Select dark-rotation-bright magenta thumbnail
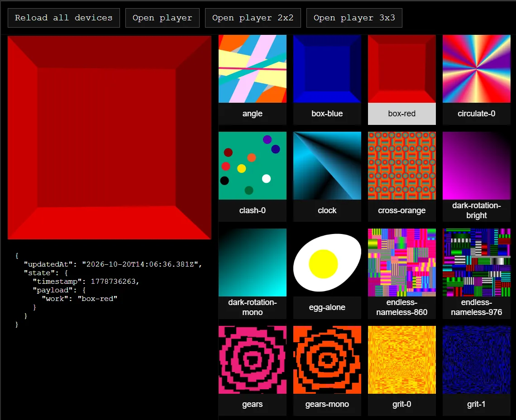 (x=477, y=166)
